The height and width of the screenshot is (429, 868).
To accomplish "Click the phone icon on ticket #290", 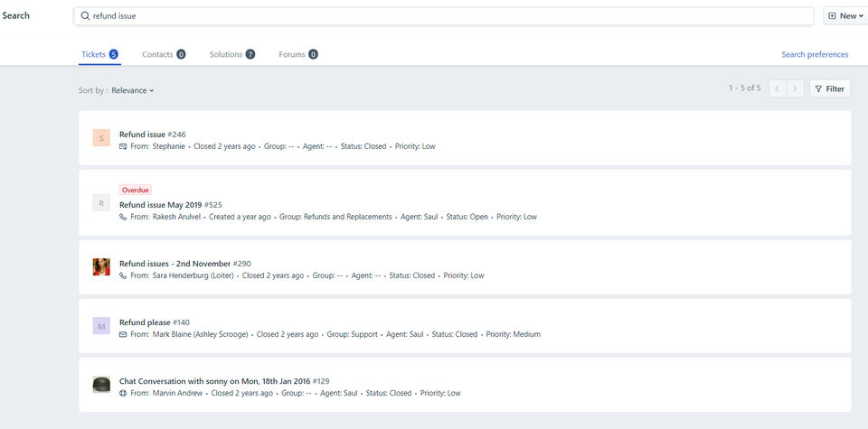I will pyautogui.click(x=123, y=275).
